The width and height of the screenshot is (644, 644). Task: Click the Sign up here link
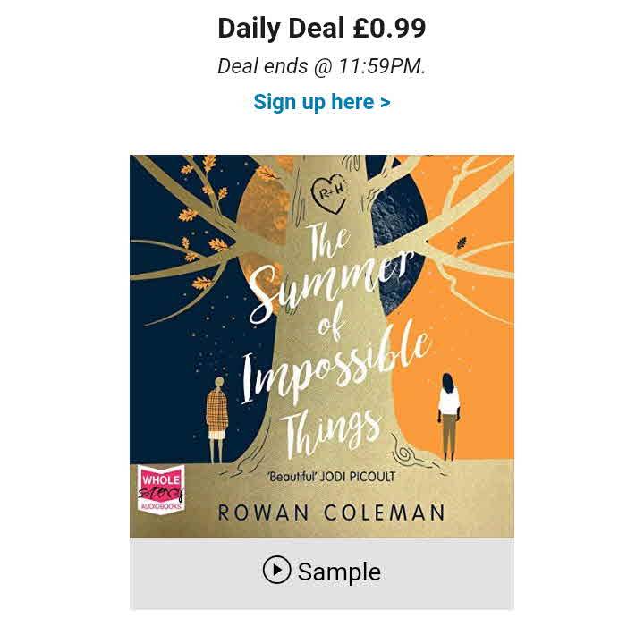click(322, 102)
